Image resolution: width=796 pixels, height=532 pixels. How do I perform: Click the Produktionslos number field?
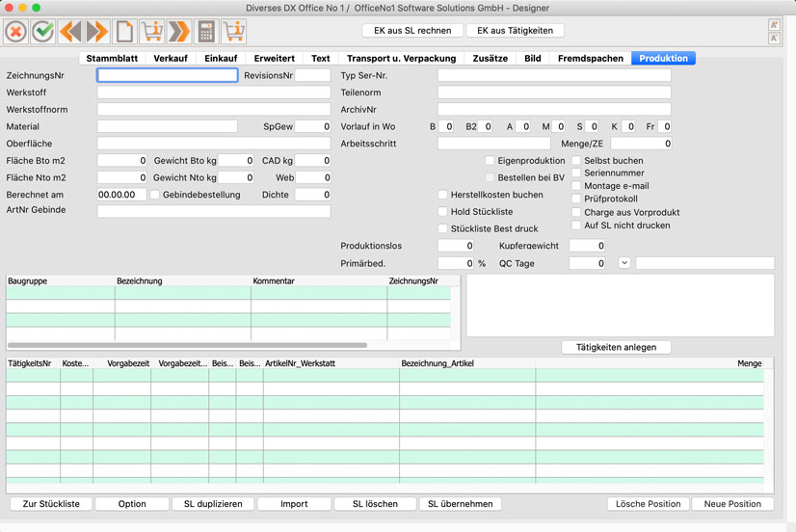click(x=456, y=246)
